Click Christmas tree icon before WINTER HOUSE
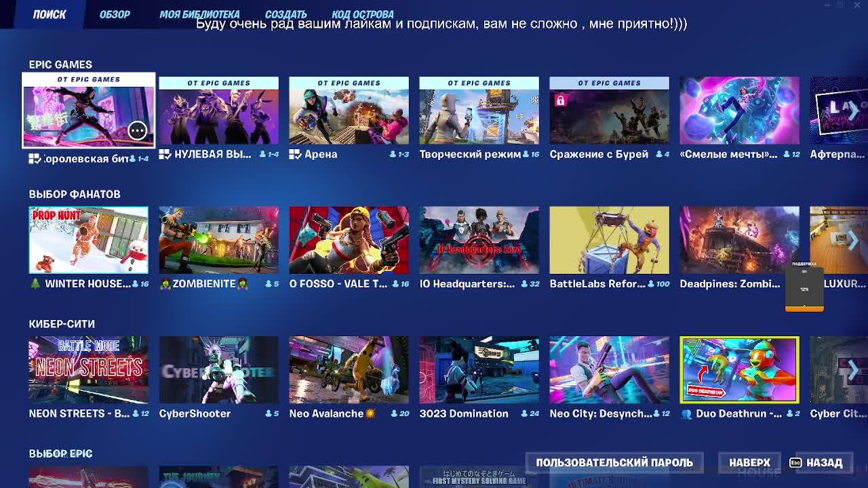This screenshot has height=488, width=868. pos(35,283)
